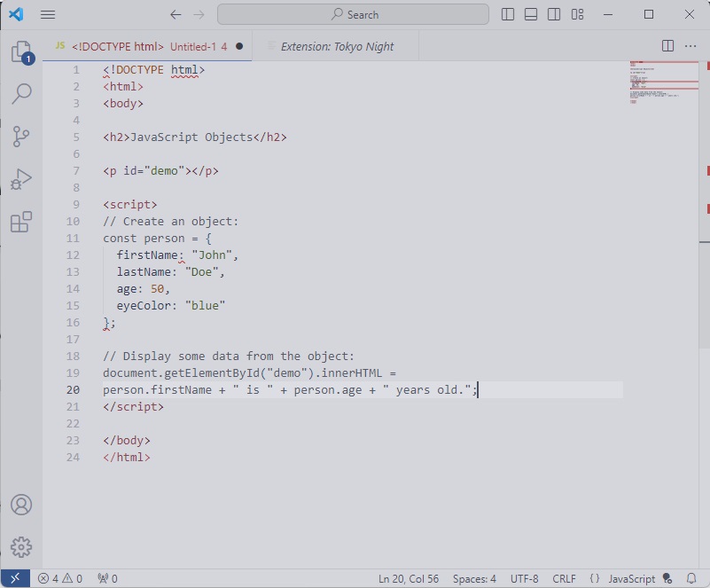710x588 pixels.
Task: Click the UTF-8 encoding status item
Action: coord(524,579)
